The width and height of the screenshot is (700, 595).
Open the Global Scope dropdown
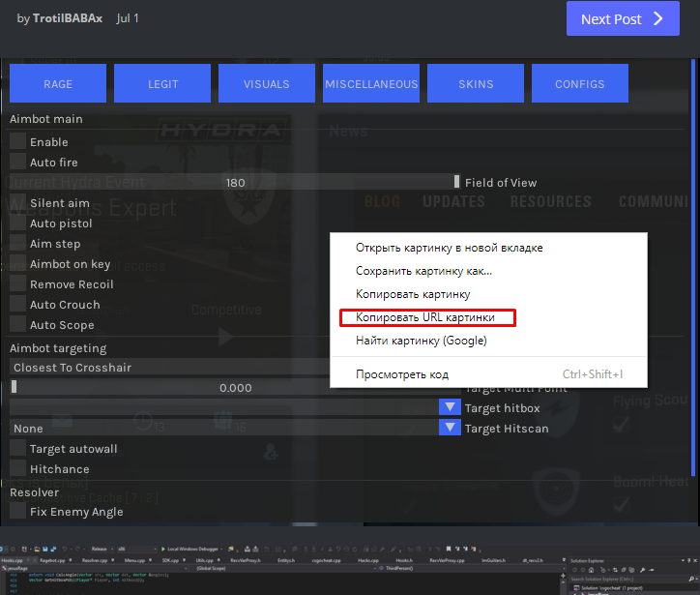pyautogui.click(x=284, y=568)
